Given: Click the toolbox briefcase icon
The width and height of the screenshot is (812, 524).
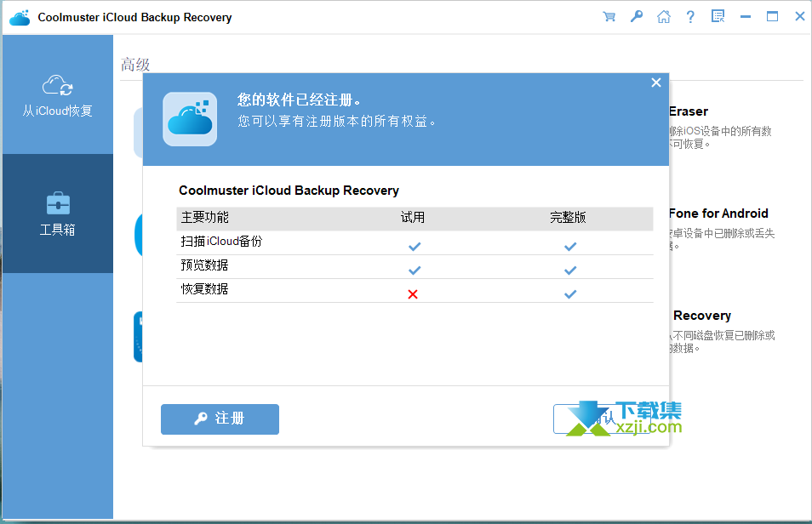Looking at the screenshot, I should tap(58, 203).
